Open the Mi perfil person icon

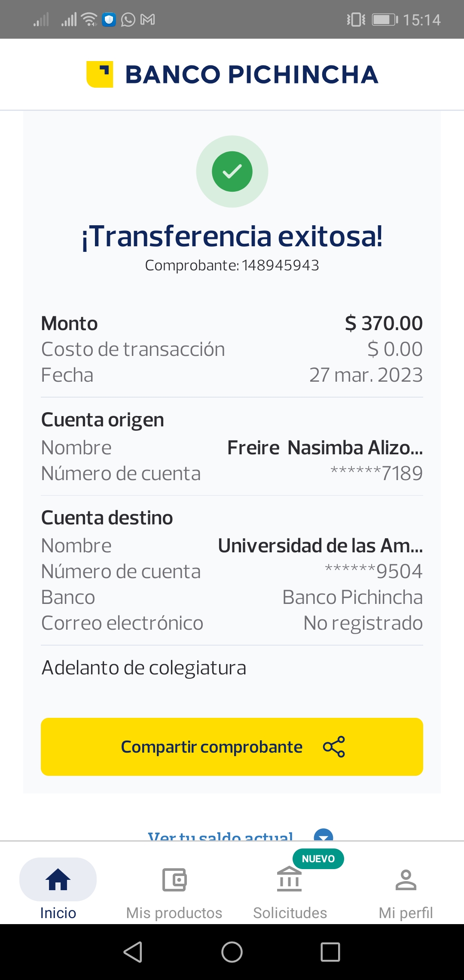(406, 879)
